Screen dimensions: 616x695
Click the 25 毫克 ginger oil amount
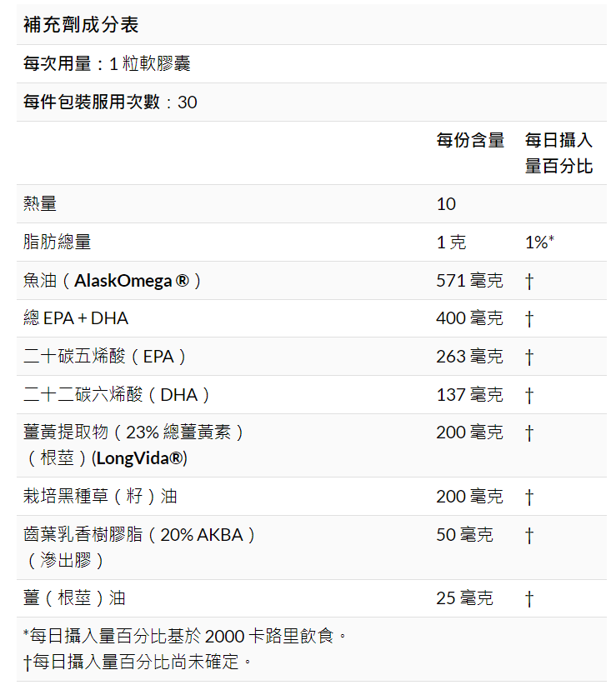(x=464, y=598)
